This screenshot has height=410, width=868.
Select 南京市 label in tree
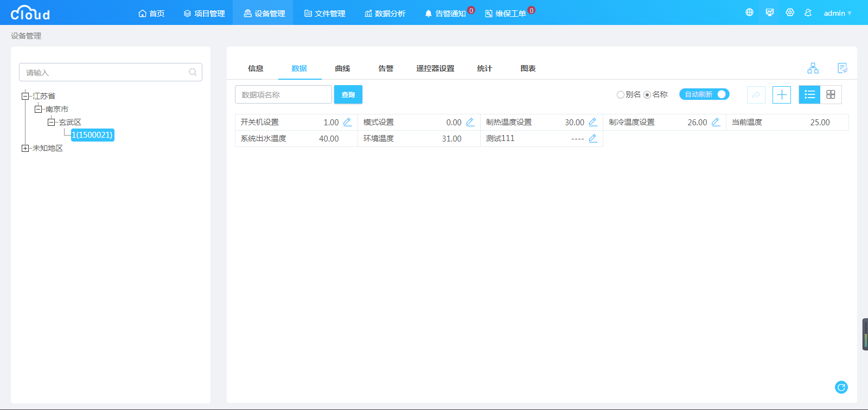point(57,109)
